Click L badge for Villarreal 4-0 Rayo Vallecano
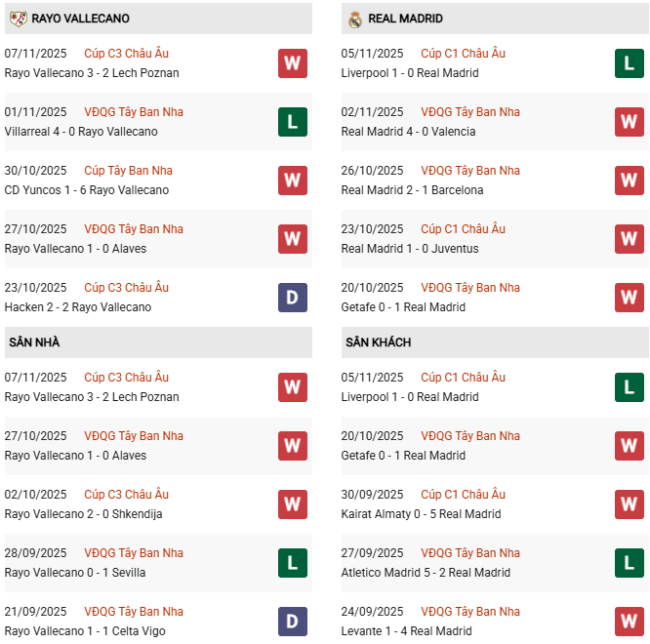This screenshot has height=644, width=650. pos(292,122)
